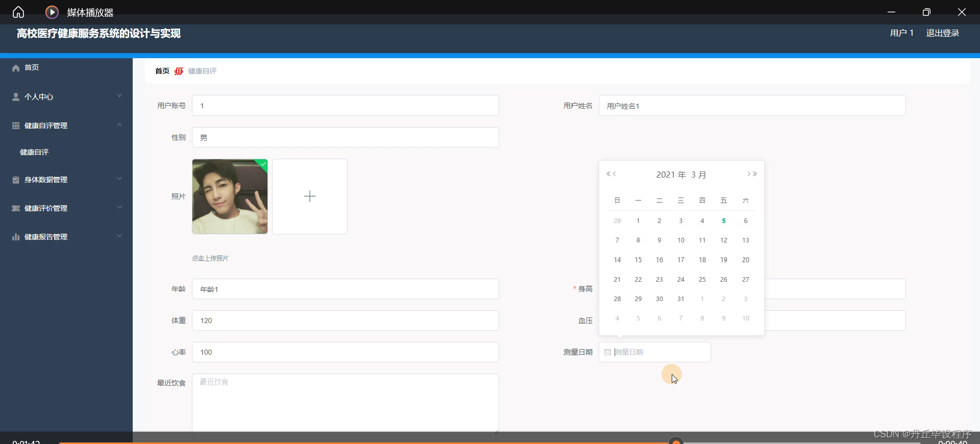Click the 用户 1 account label
The image size is (980, 444).
(x=901, y=33)
